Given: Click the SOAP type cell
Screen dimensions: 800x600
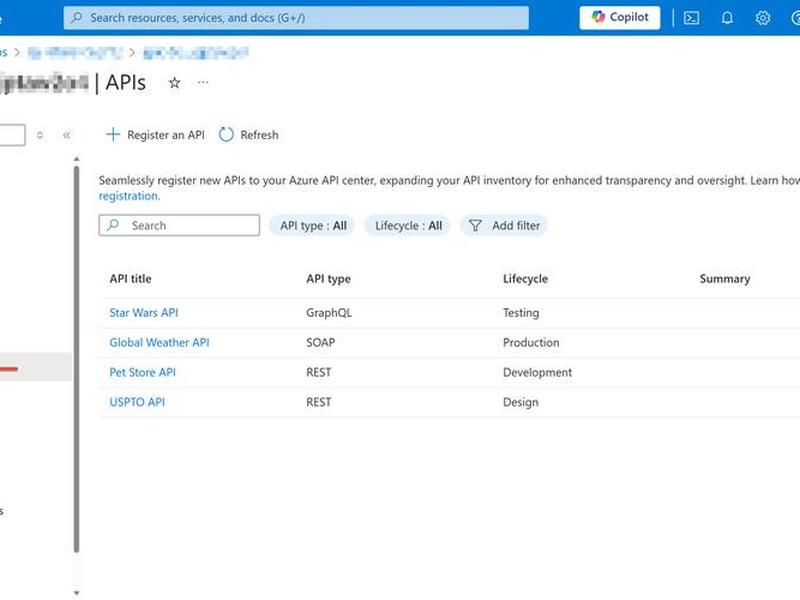Looking at the screenshot, I should pyautogui.click(x=320, y=342).
